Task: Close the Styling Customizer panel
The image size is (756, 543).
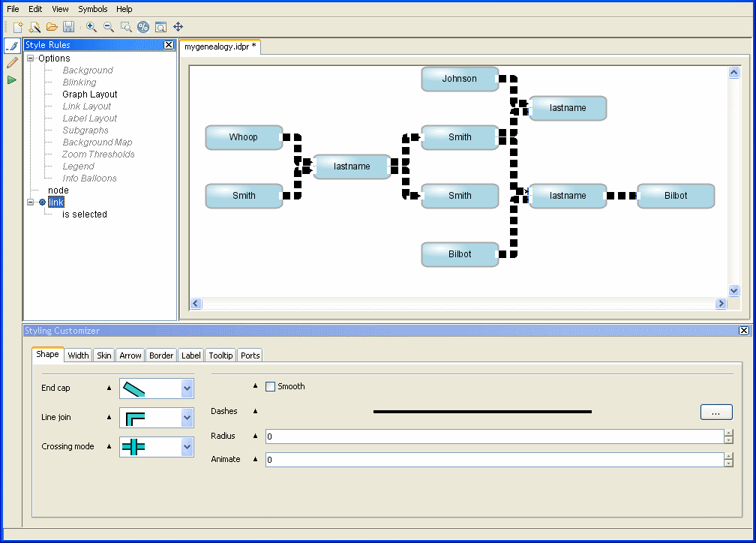Action: (x=744, y=331)
